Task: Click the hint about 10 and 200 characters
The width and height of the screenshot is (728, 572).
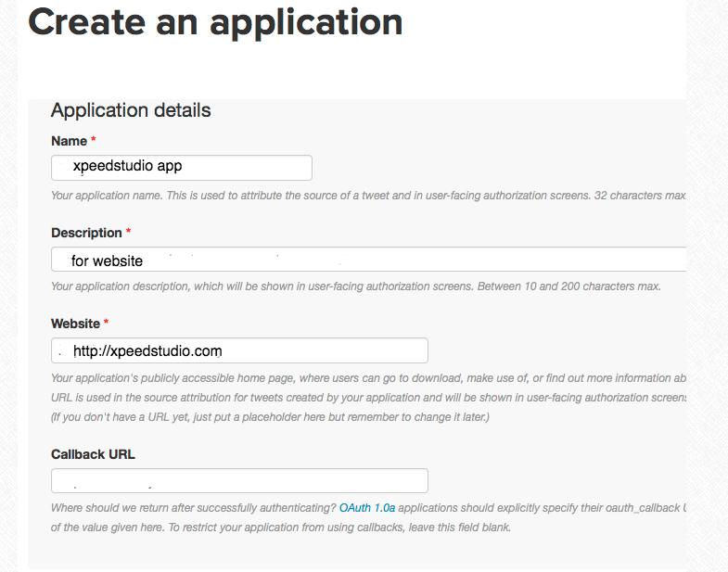Action: 355,286
